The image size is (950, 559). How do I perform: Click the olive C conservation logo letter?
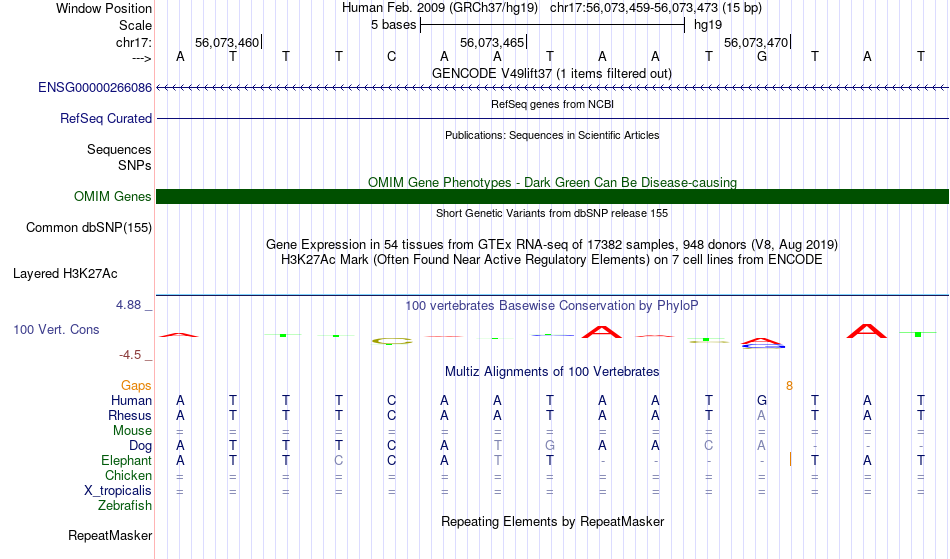[391, 341]
